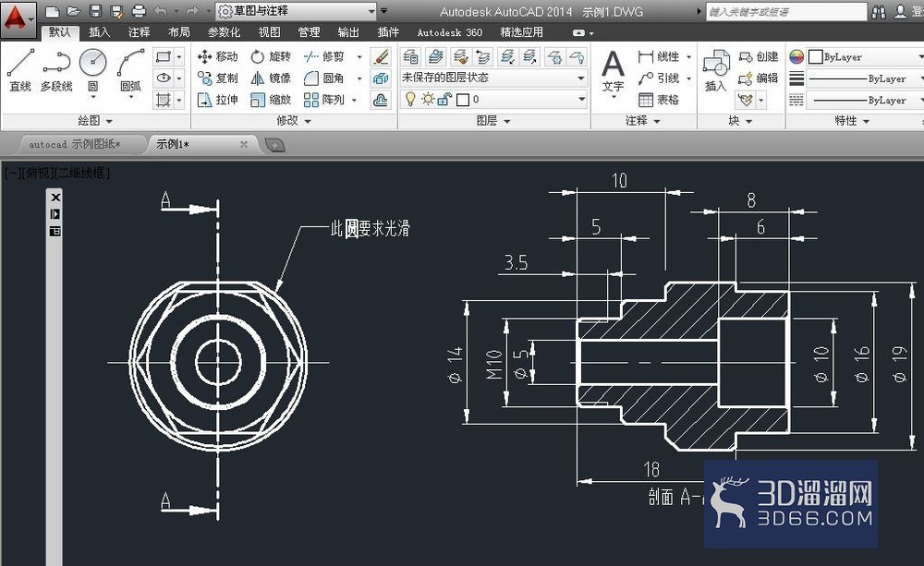
Task: Toggle the layer freeze sun icon
Action: pos(428,99)
